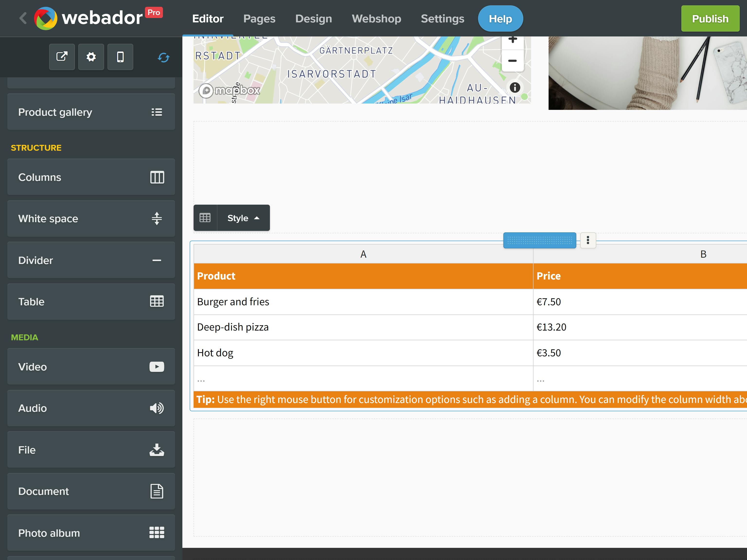This screenshot has width=747, height=560.
Task: Publish the website
Action: (x=710, y=18)
